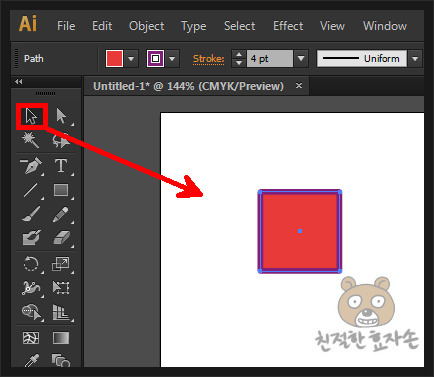Image resolution: width=434 pixels, height=377 pixels.
Task: Close the Untitled-1 document tab
Action: coord(299,86)
